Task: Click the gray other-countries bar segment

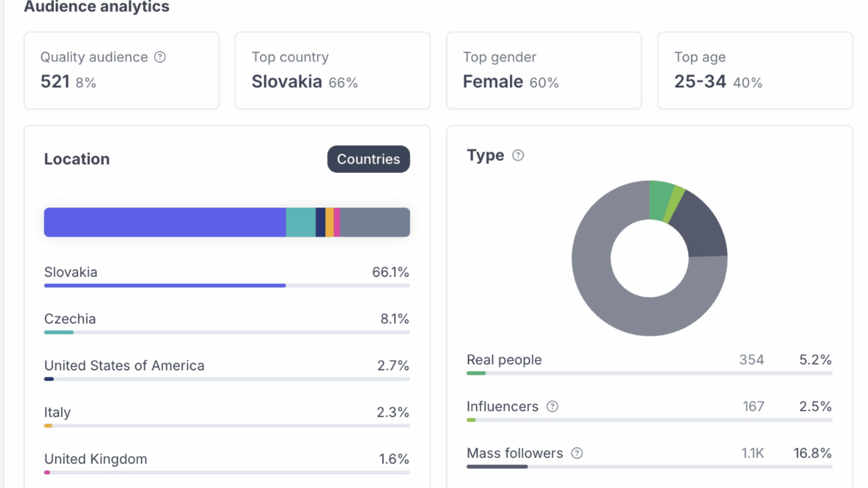Action: point(375,222)
